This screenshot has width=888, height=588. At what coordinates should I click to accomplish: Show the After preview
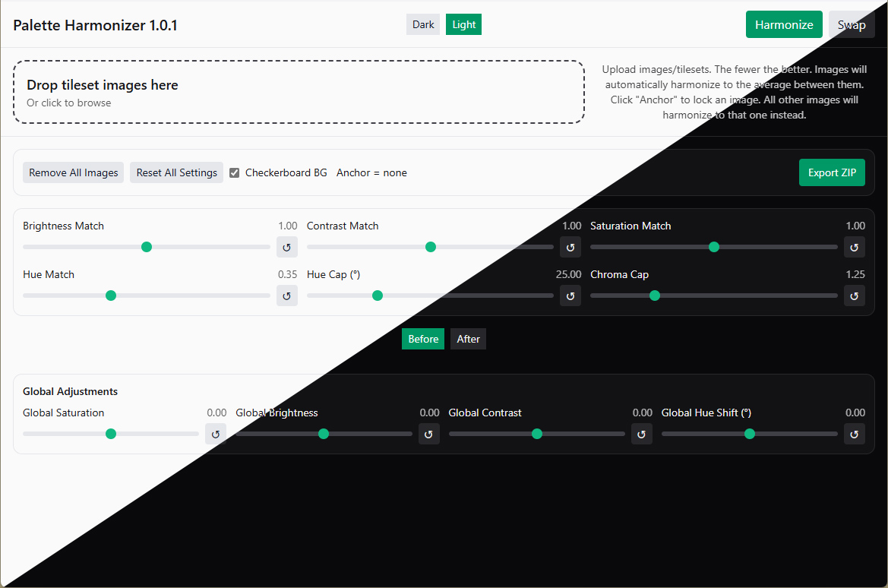[469, 339]
